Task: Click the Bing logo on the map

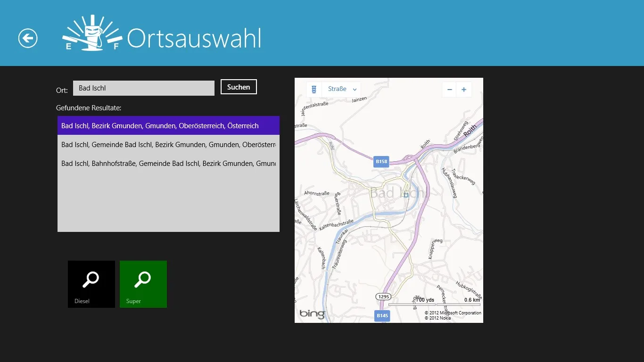Action: click(312, 314)
